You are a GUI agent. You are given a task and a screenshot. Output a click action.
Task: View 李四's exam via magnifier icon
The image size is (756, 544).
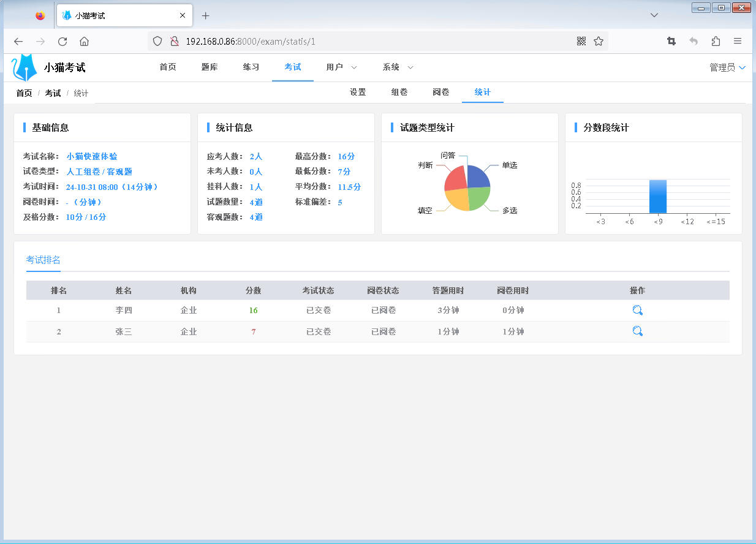coord(637,310)
